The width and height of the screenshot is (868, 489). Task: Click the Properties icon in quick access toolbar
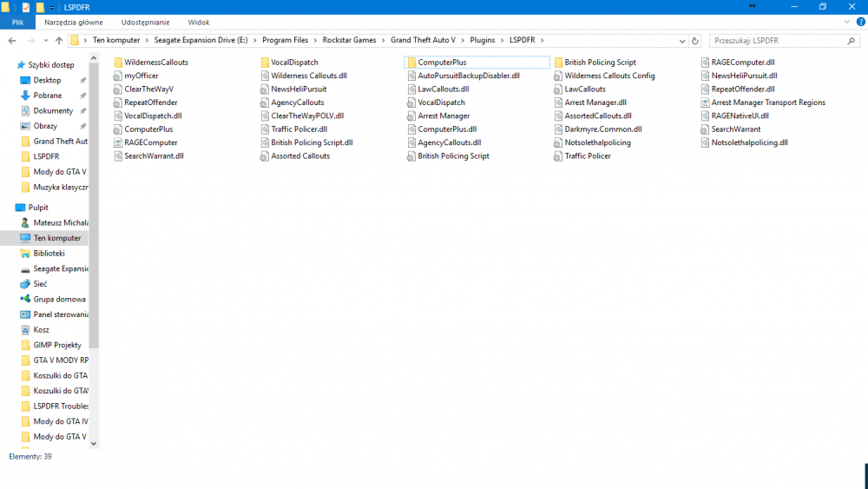click(25, 7)
